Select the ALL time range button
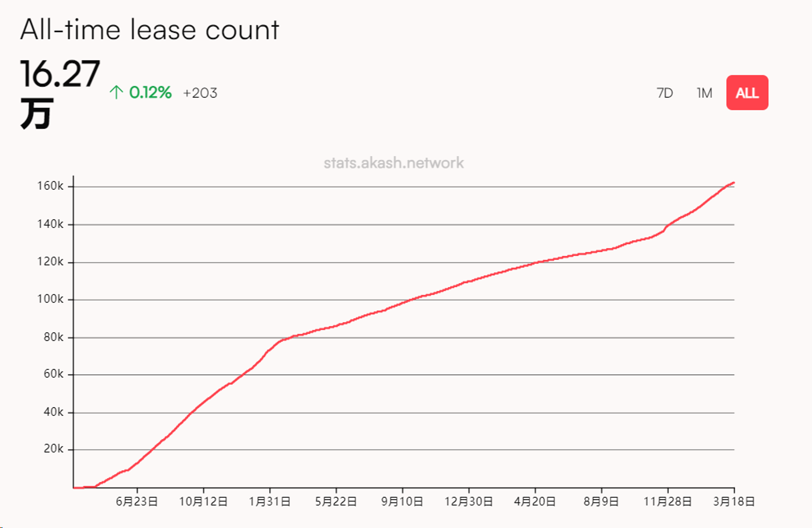This screenshot has width=812, height=528. 747,93
